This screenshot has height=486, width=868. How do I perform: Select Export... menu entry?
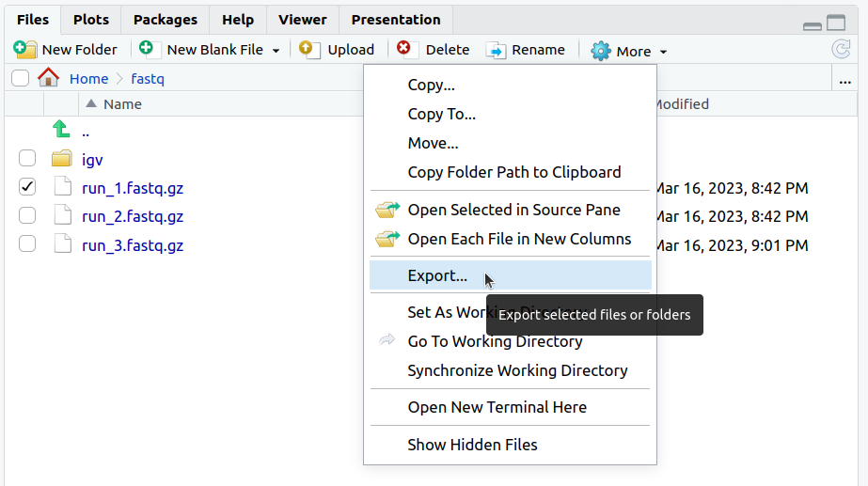510,275
